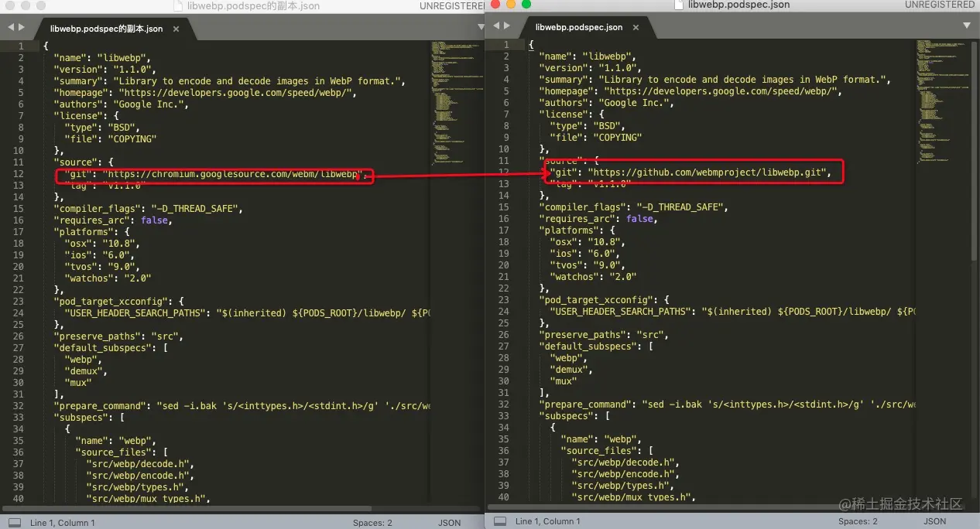This screenshot has height=529, width=980.
Task: Open JSON syntax selector in left window
Action: (449, 523)
